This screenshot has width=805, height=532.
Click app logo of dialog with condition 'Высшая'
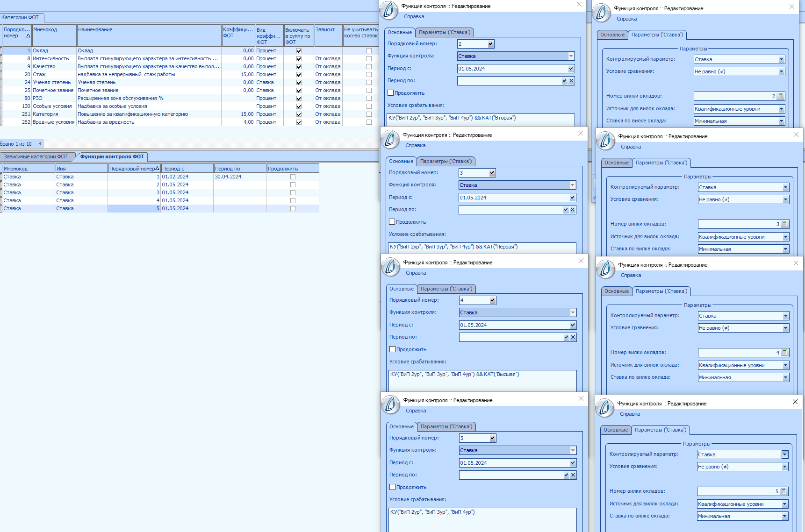390,267
